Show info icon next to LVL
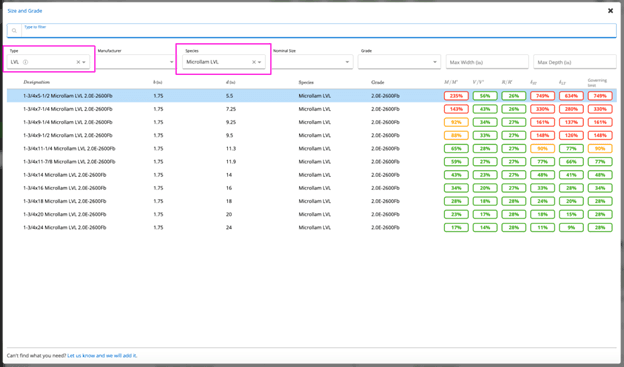Screen dimensions: 624x367 [25, 62]
